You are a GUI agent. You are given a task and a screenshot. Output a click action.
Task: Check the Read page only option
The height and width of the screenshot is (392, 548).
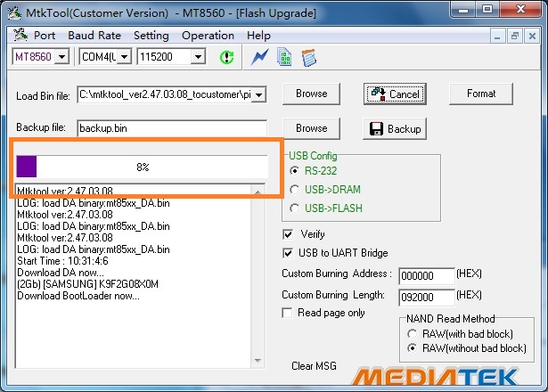coord(288,313)
